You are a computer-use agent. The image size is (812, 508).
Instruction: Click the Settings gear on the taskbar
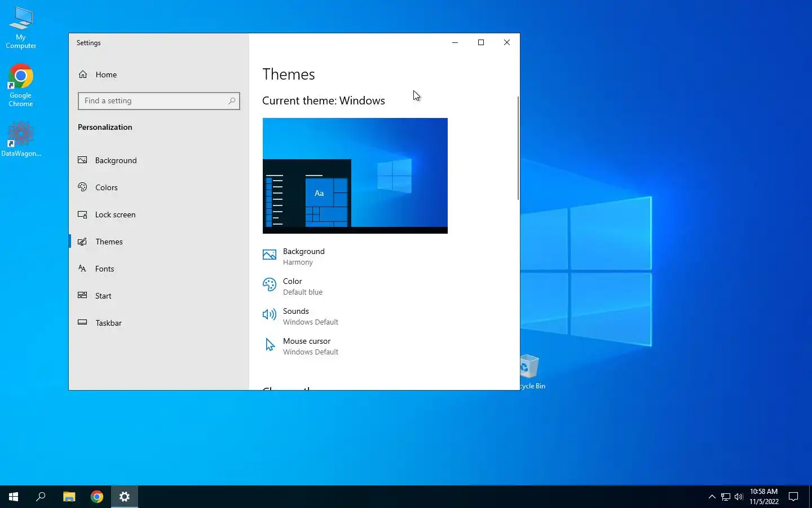tap(125, 497)
